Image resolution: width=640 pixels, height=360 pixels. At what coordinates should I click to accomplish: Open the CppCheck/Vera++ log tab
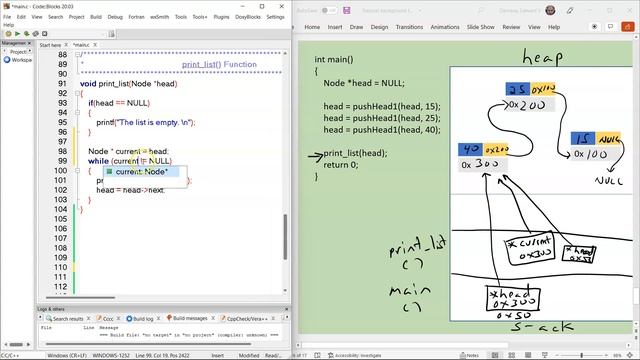click(x=244, y=318)
